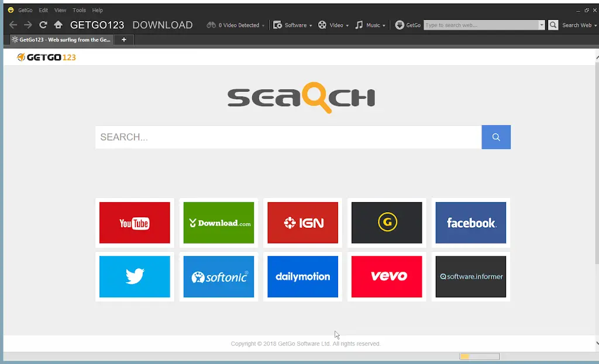Go back with the back arrow
Viewport: 599px width, 364px height.
point(13,25)
